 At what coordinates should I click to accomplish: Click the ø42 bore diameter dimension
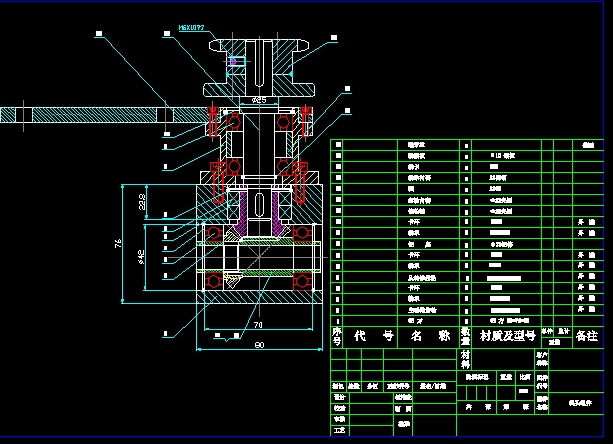tap(142, 256)
